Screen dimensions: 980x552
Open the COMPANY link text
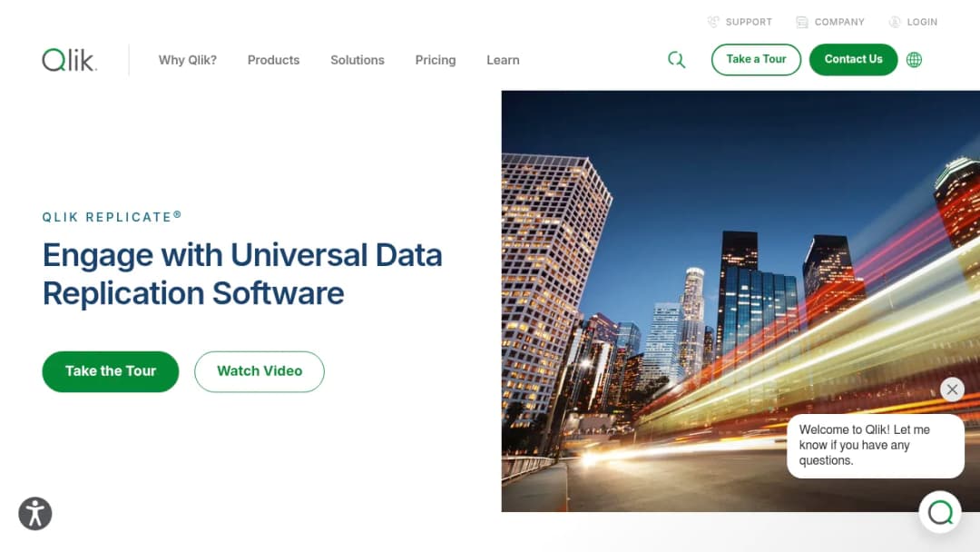pos(839,22)
